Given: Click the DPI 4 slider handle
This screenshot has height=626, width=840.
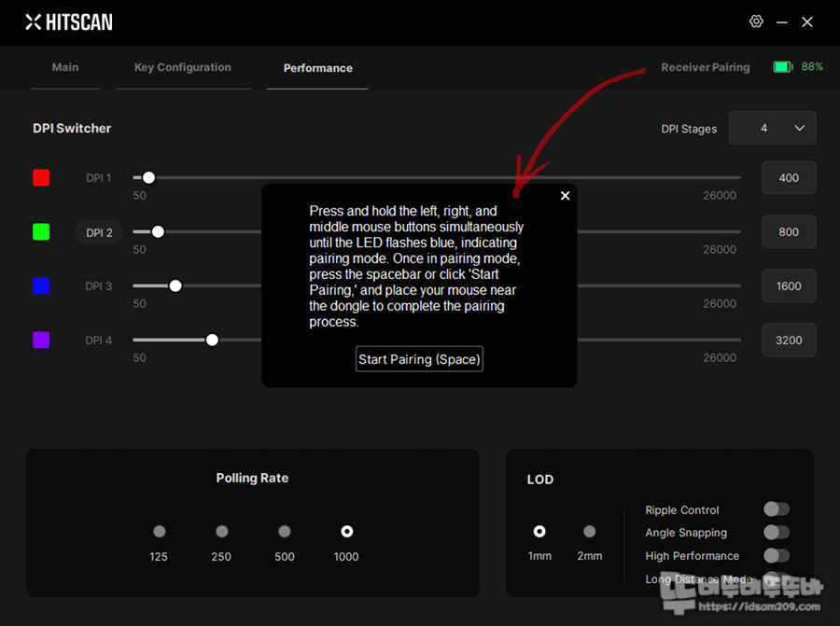Looking at the screenshot, I should (212, 340).
